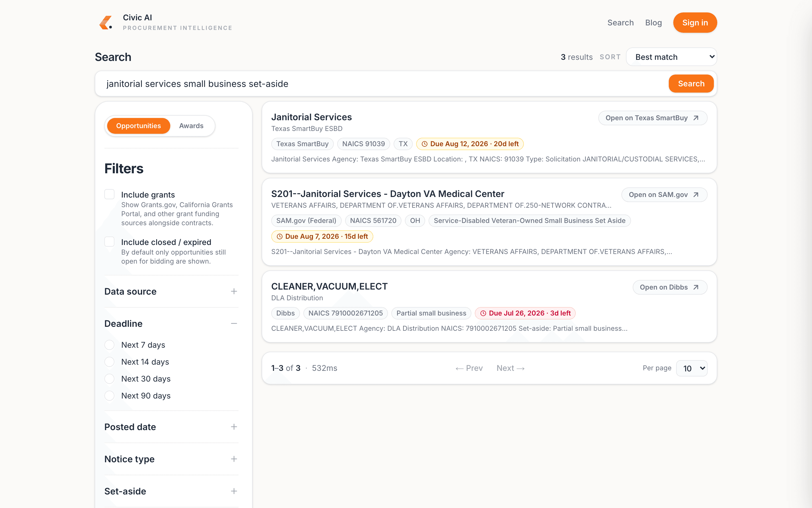Viewport: 812px width, 508px height.
Task: Open the Per page 10 dropdown
Action: point(692,368)
